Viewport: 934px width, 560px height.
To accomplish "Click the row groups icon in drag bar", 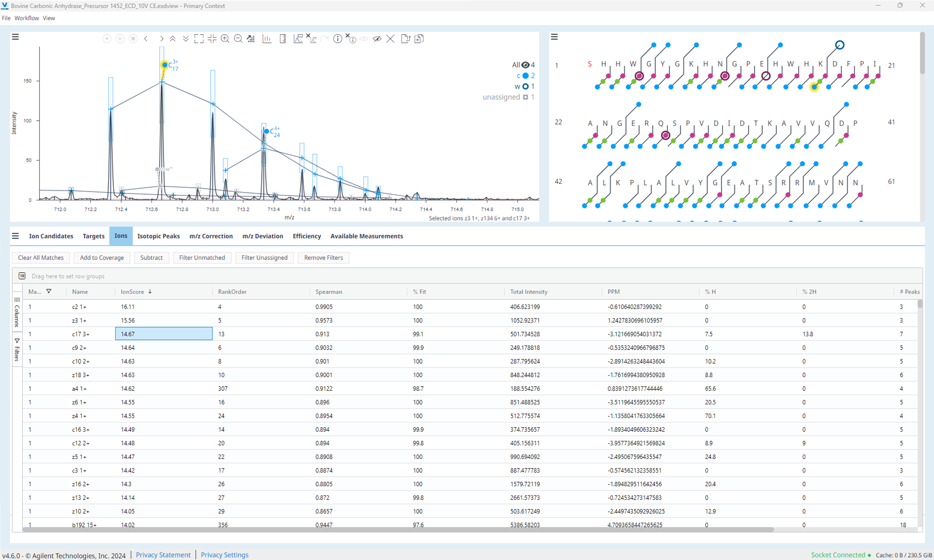I will click(x=22, y=276).
